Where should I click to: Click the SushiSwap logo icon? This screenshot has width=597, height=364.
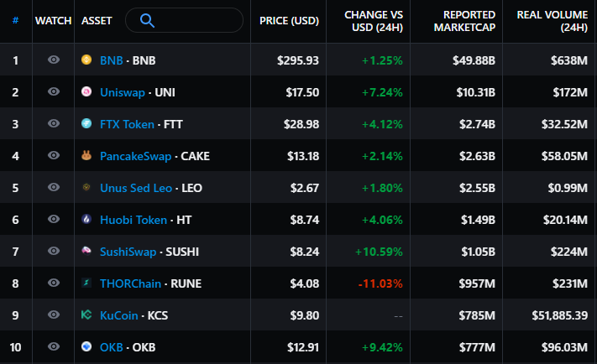[86, 251]
